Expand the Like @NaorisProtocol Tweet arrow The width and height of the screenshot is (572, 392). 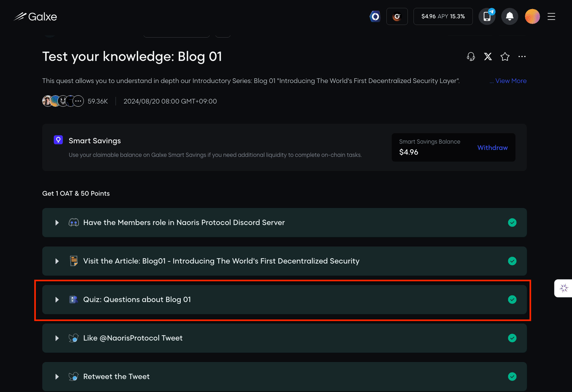tap(57, 338)
